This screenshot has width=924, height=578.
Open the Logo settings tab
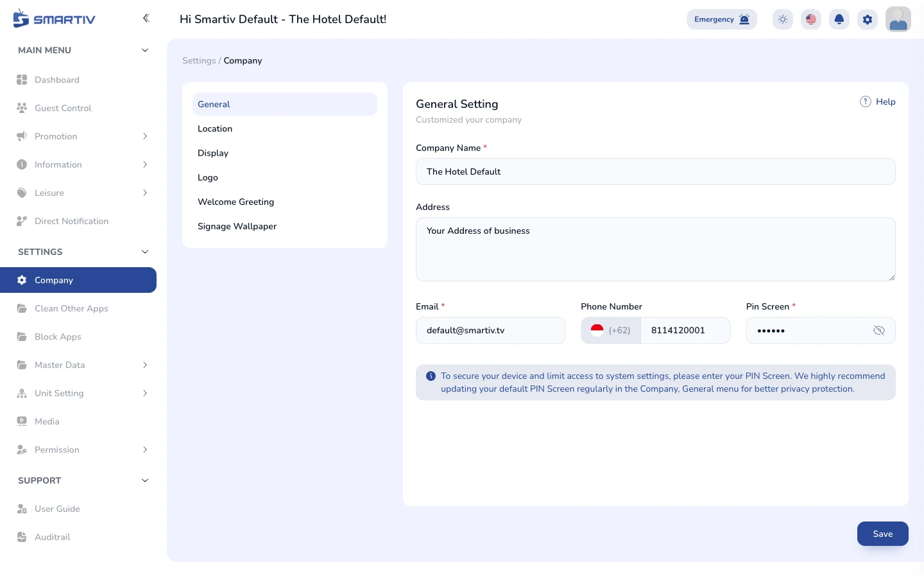285,177
